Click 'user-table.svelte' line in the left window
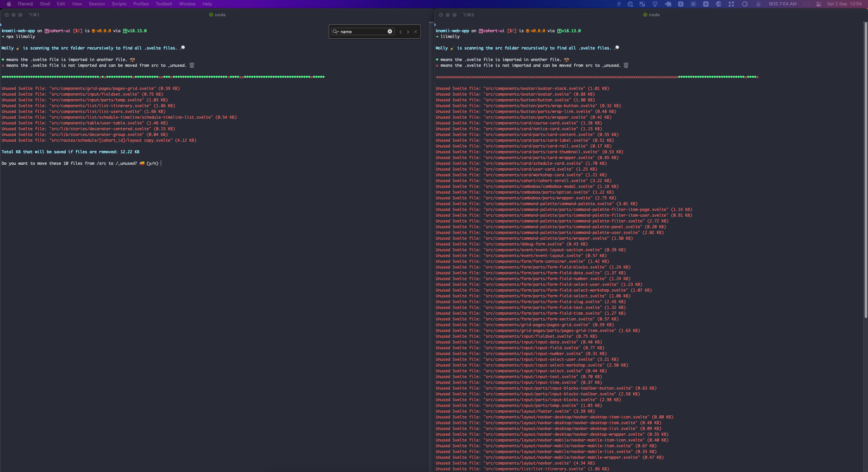Viewport: 868px width, 472px height. [x=84, y=123]
